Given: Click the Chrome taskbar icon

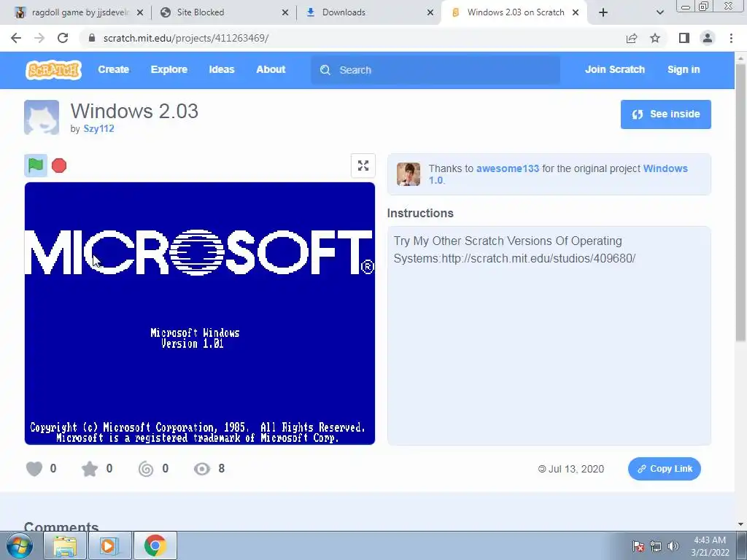Looking at the screenshot, I should pyautogui.click(x=155, y=545).
